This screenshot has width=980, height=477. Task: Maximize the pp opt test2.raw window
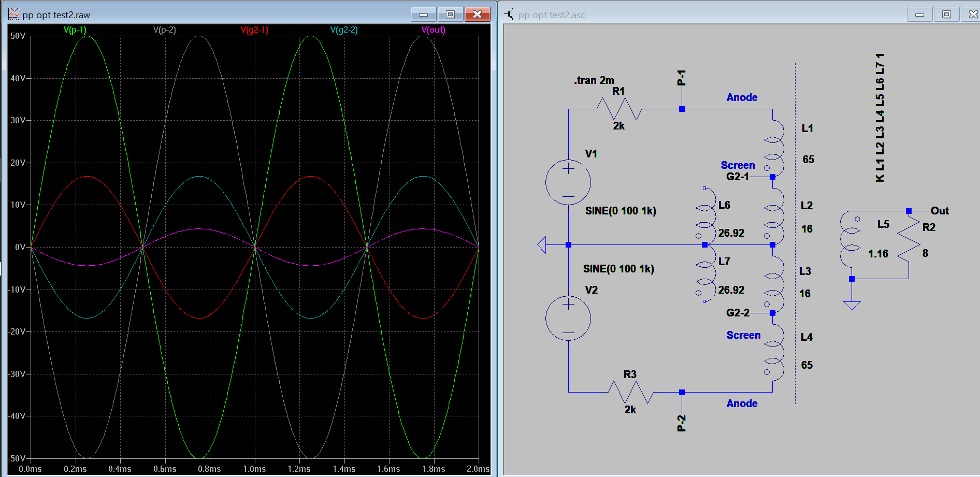coord(451,15)
